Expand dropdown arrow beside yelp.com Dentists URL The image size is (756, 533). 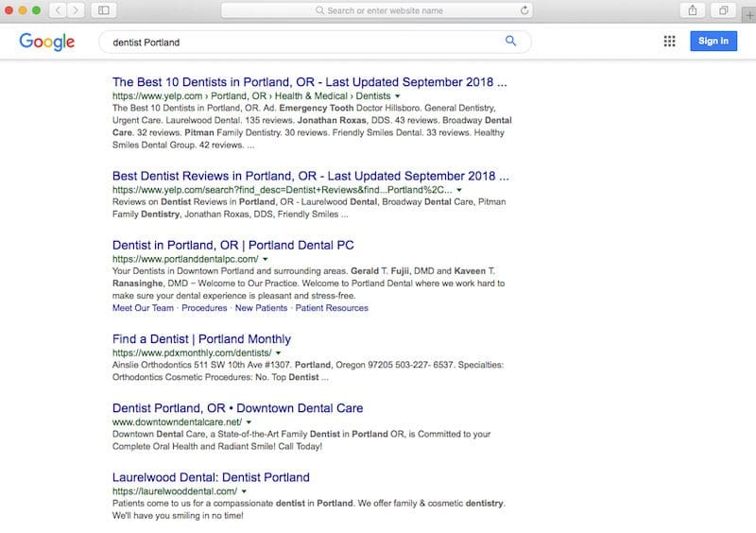click(398, 96)
